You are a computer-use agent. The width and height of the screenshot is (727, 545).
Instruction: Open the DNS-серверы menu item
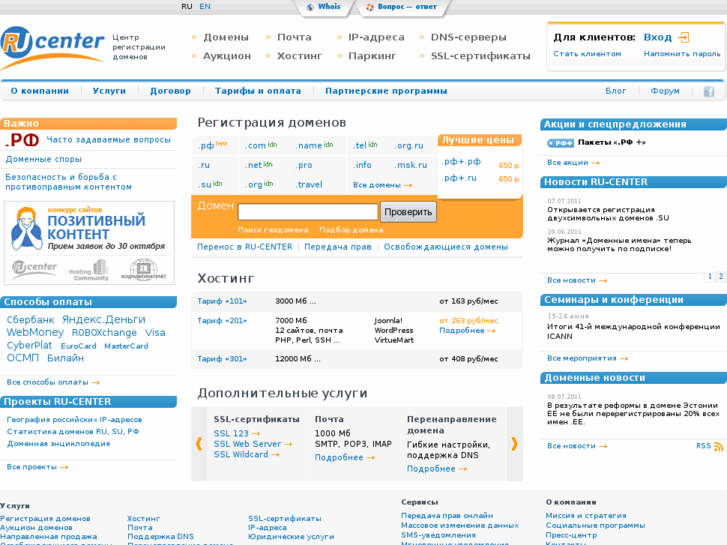[x=468, y=37]
